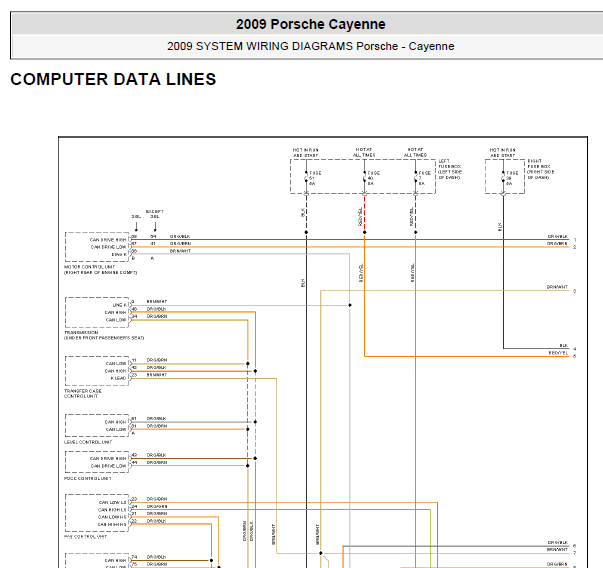Click the 'CAN LOW LS' pin label
603x568 pixels.
112,503
